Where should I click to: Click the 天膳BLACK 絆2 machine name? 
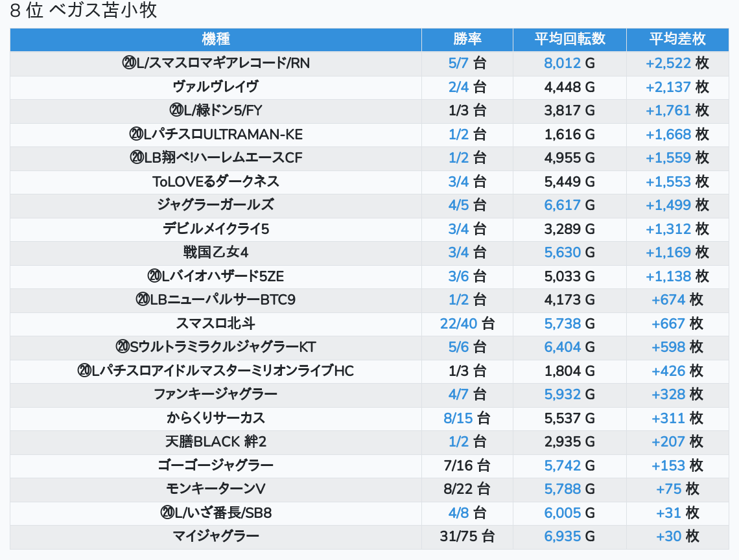(x=216, y=442)
